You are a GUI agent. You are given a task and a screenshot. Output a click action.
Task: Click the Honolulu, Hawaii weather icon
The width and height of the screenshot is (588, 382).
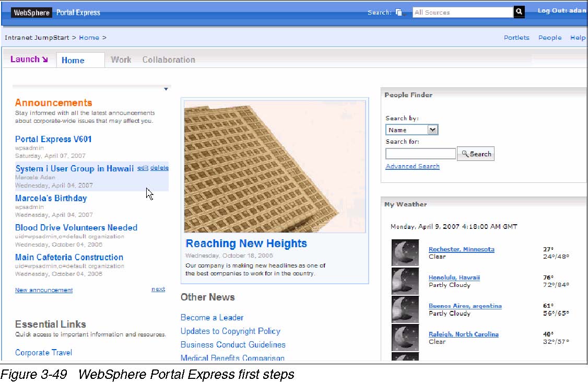[x=405, y=281]
